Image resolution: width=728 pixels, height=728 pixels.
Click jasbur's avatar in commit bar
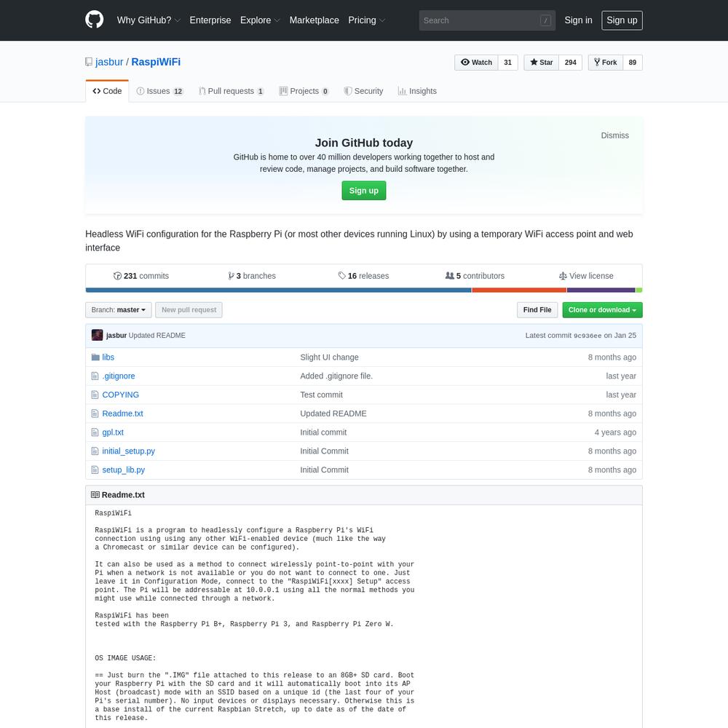(97, 335)
